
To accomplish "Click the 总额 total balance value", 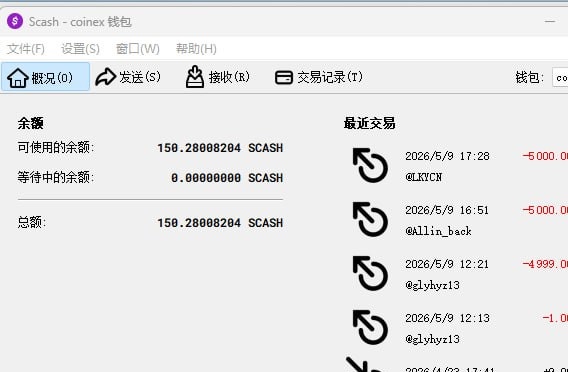I will pyautogui.click(x=220, y=223).
